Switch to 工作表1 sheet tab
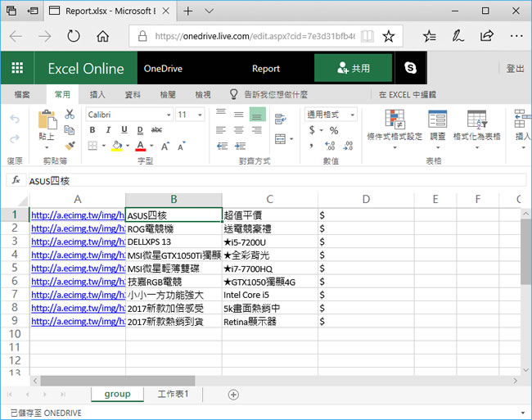This screenshot has width=532, height=420. coord(173,395)
